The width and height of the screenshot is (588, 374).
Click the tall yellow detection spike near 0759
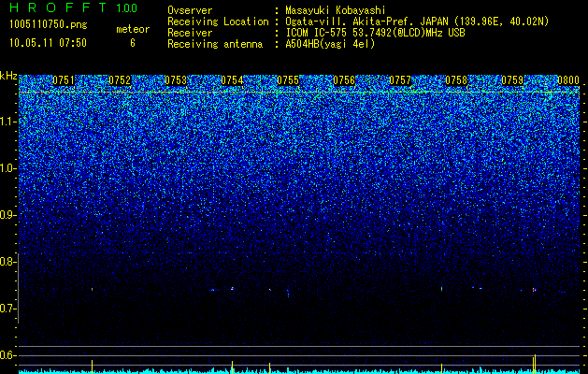click(535, 363)
